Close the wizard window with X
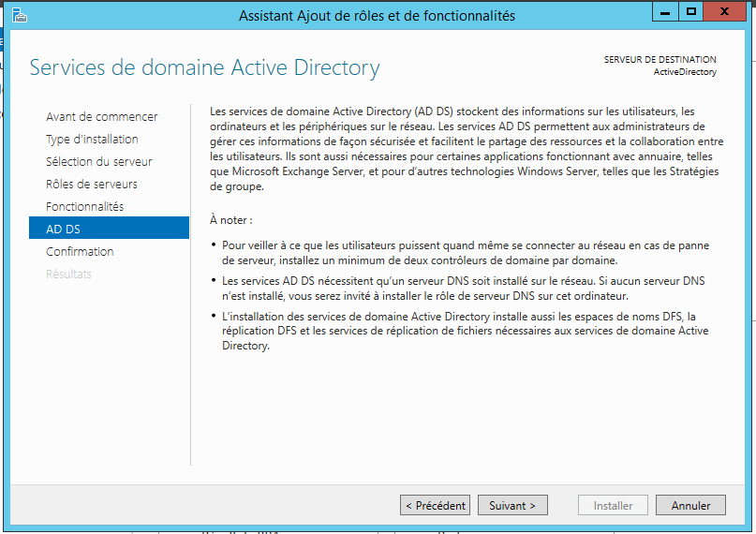This screenshot has width=756, height=534. (x=724, y=11)
